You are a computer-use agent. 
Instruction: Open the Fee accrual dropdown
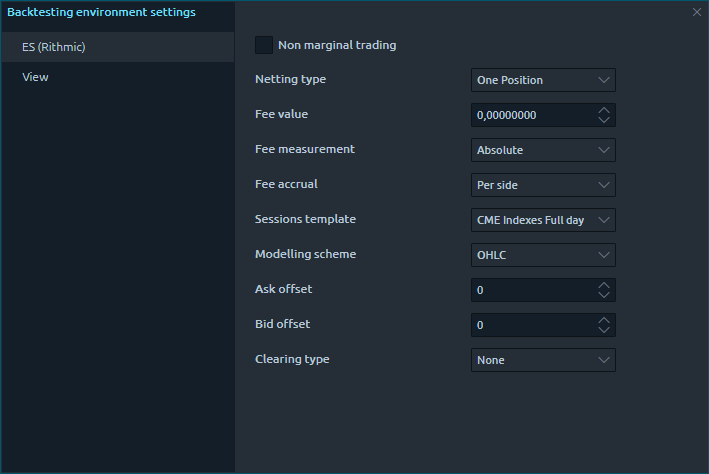543,185
